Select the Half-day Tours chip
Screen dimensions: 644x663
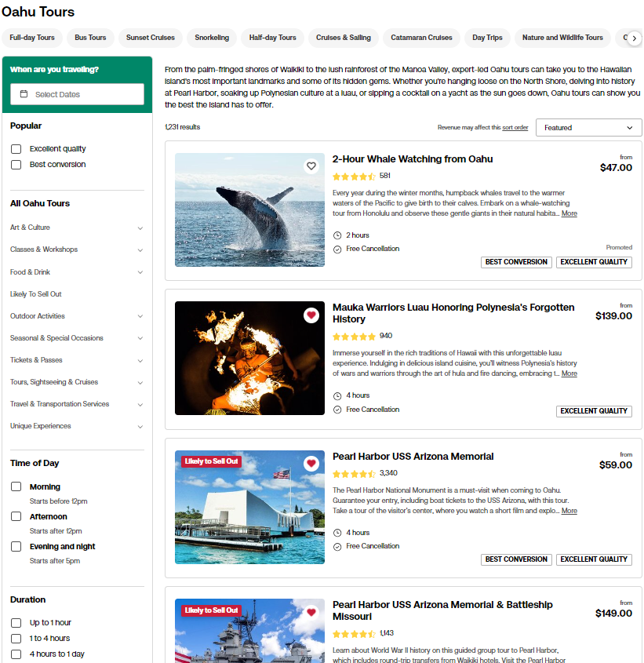(x=273, y=38)
